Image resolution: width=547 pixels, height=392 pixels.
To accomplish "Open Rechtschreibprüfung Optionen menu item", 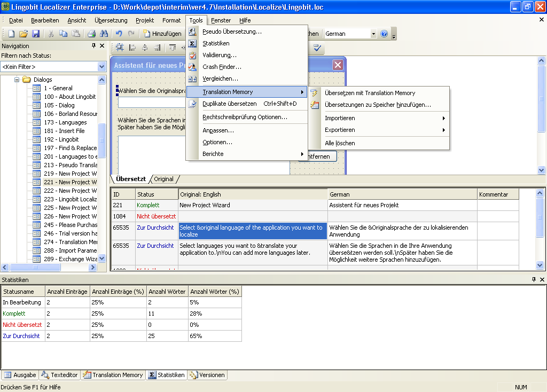I will click(247, 117).
